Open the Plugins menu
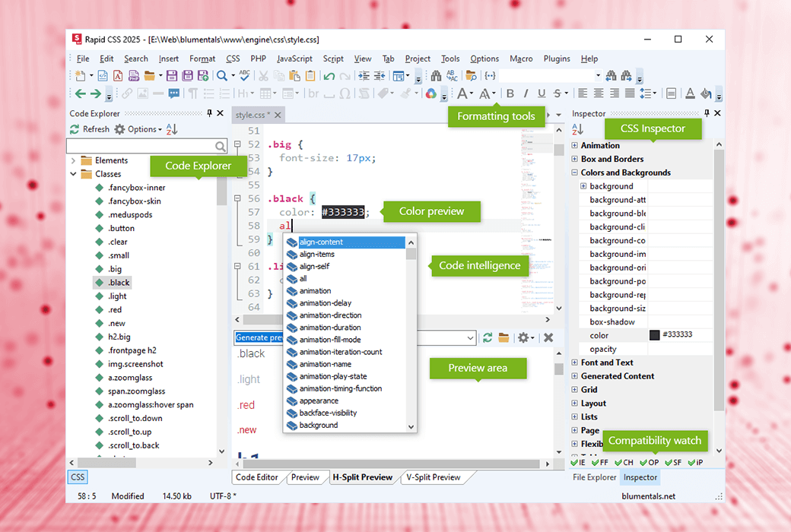 click(x=557, y=59)
